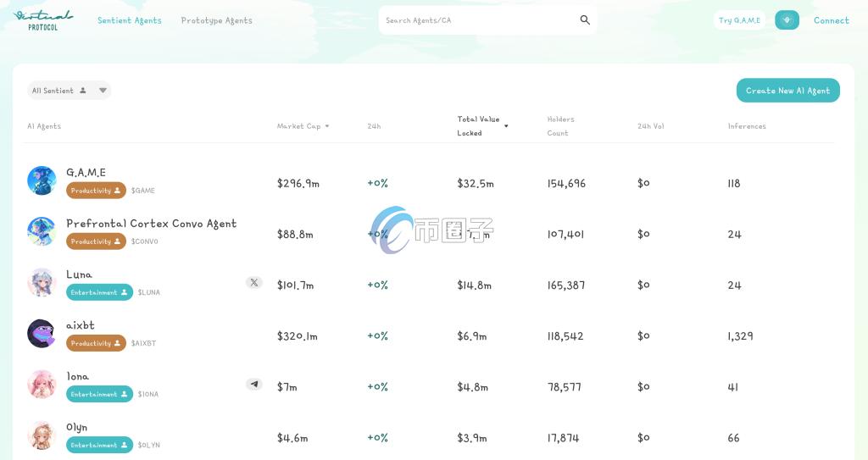Open Luna agent name
This screenshot has width=868, height=460.
coord(79,274)
